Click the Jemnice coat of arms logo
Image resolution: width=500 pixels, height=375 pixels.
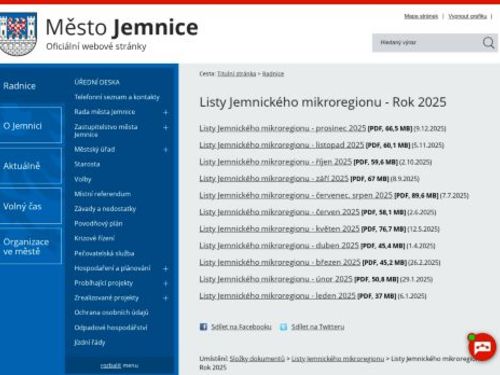tap(18, 34)
